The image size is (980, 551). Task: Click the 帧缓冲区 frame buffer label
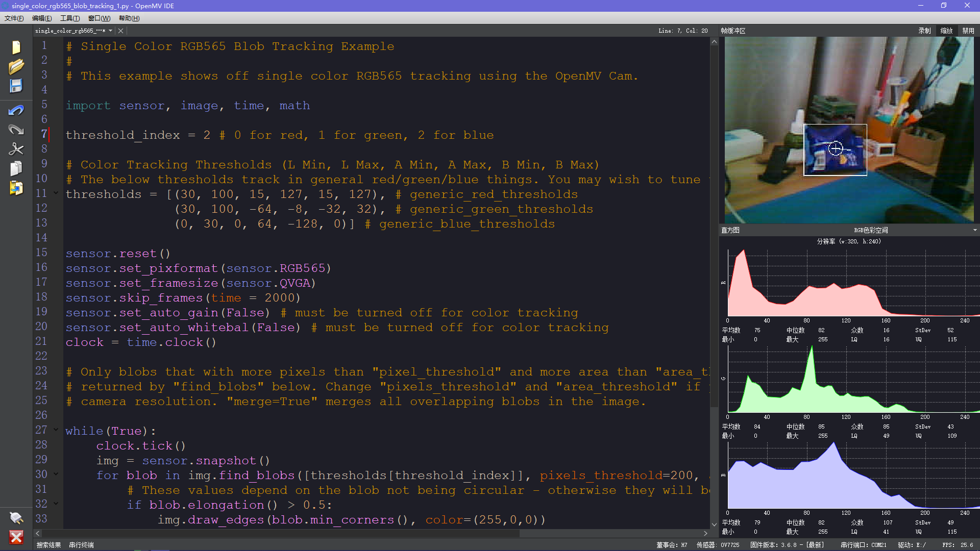pyautogui.click(x=733, y=31)
